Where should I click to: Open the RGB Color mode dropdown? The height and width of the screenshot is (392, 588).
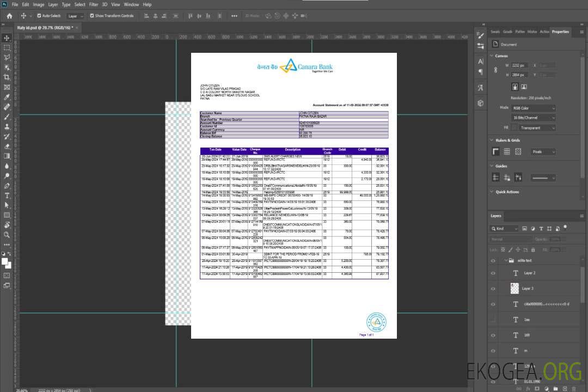pos(533,108)
